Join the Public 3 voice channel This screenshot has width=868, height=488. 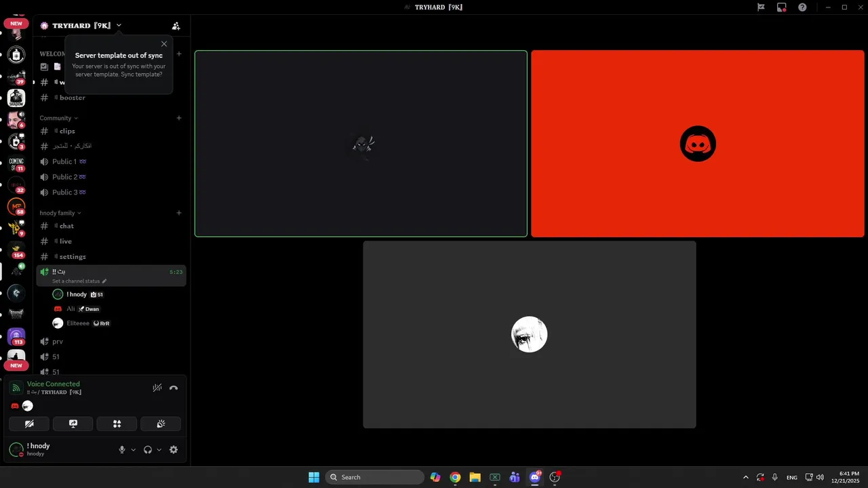click(x=111, y=192)
